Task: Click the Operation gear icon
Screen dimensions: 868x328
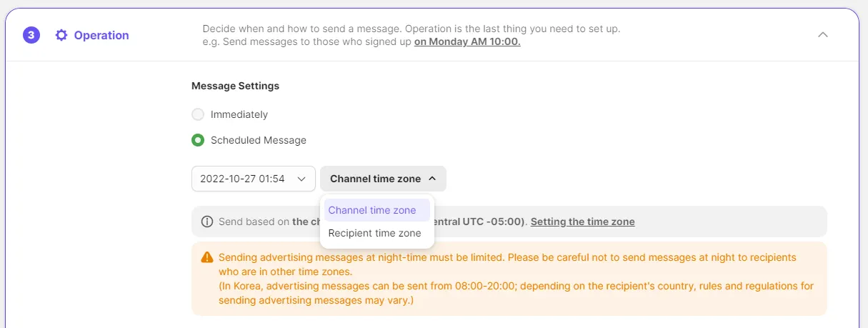Action: [61, 35]
